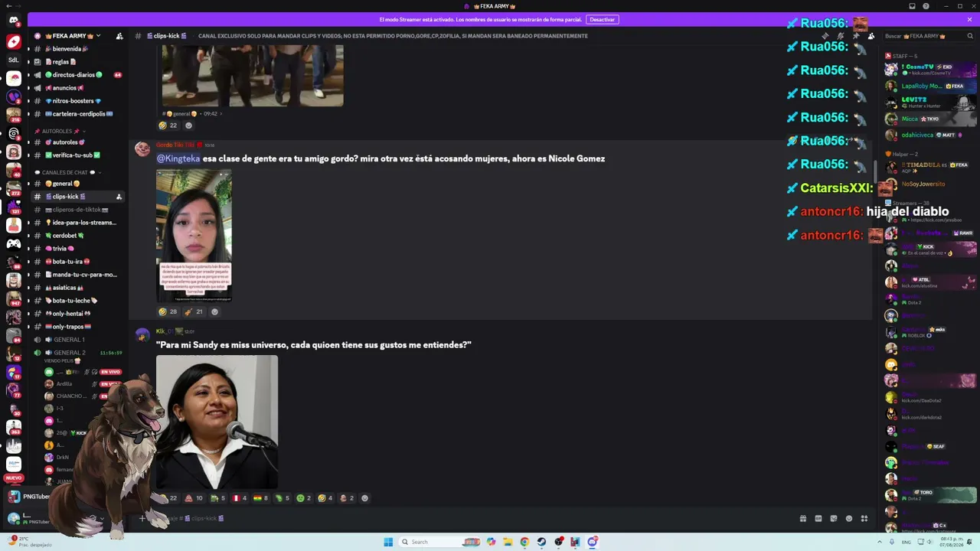Open the invite people icon beside FEKA ARMY
Image resolution: width=980 pixels, height=551 pixels.
click(x=119, y=36)
